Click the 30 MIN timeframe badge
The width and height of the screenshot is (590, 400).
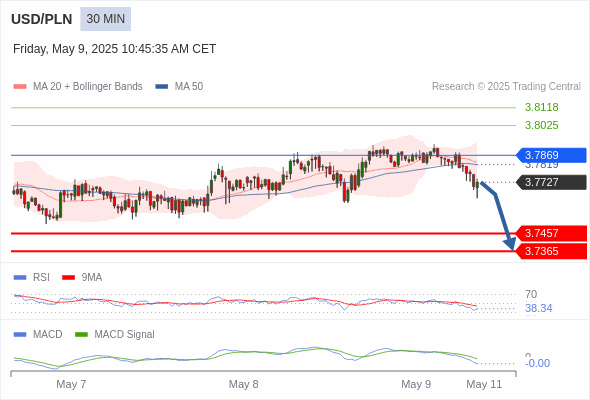click(105, 19)
